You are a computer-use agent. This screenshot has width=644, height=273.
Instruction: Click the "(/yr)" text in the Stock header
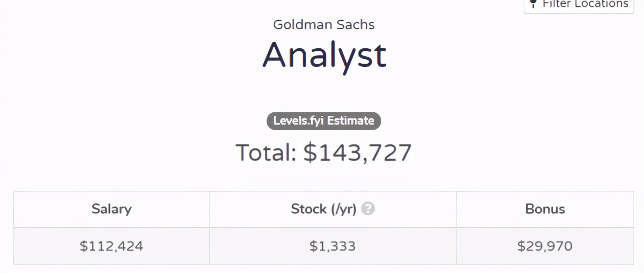coord(343,209)
